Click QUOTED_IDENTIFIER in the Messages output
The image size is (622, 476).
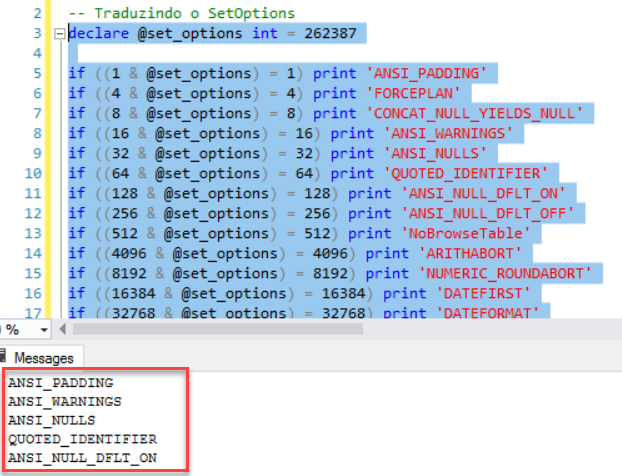(x=81, y=440)
